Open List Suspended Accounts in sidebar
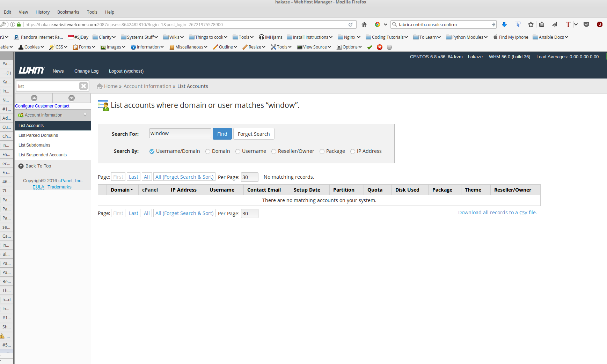Image resolution: width=607 pixels, height=364 pixels. (43, 155)
